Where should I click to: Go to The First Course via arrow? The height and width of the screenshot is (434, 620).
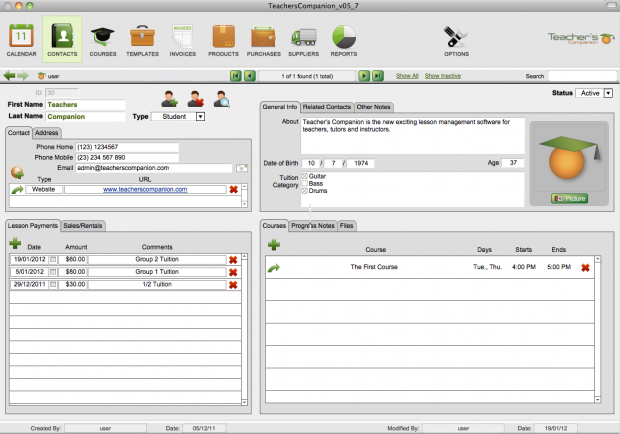[274, 268]
